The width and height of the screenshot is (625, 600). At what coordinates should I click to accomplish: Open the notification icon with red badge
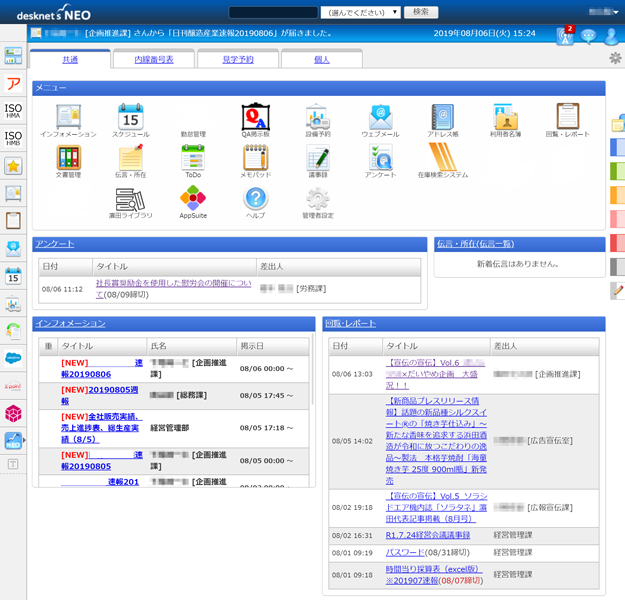pos(565,34)
